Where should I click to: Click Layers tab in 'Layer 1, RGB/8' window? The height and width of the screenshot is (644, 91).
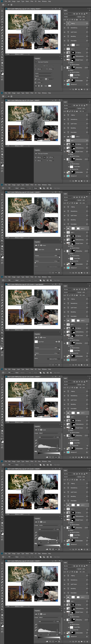pyautogui.click(x=65, y=102)
